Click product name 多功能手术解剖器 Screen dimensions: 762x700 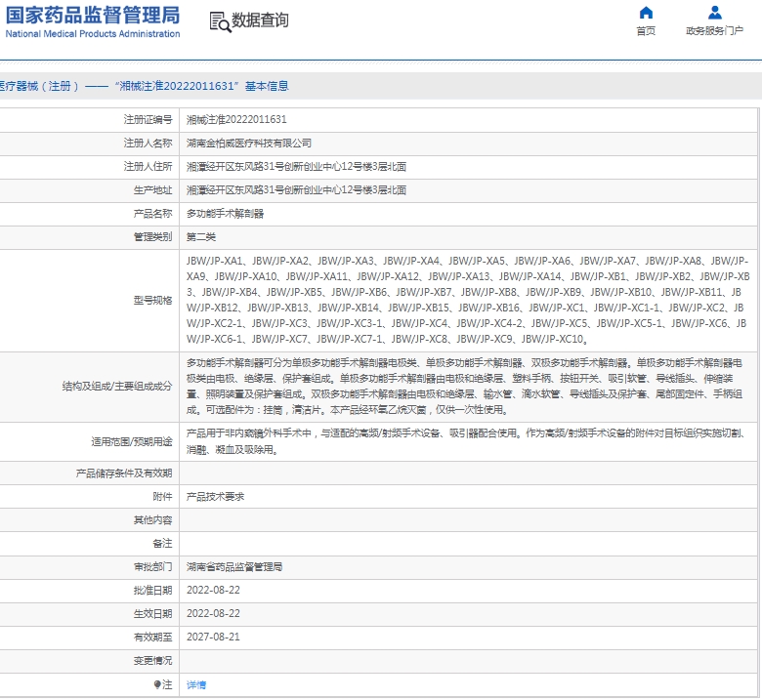(225, 214)
